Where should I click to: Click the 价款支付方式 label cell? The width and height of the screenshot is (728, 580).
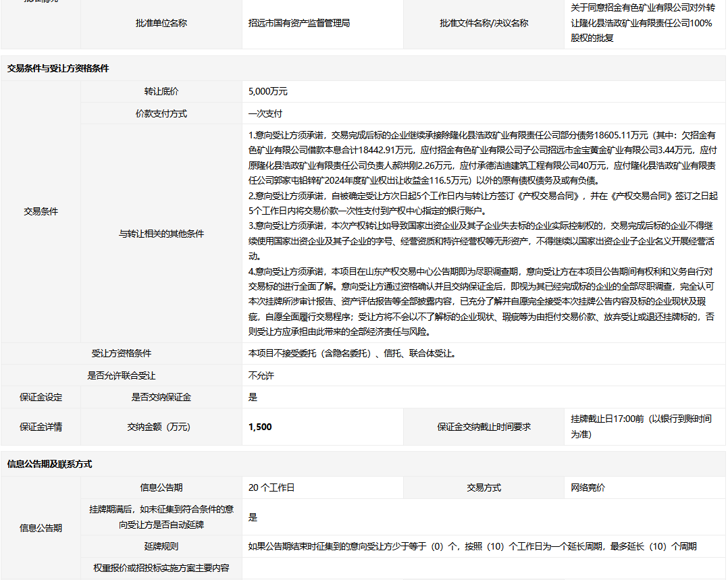pos(161,113)
